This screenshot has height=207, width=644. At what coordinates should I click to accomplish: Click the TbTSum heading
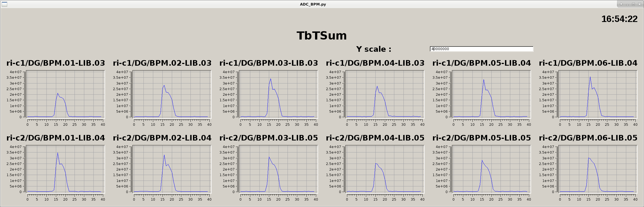pos(322,36)
